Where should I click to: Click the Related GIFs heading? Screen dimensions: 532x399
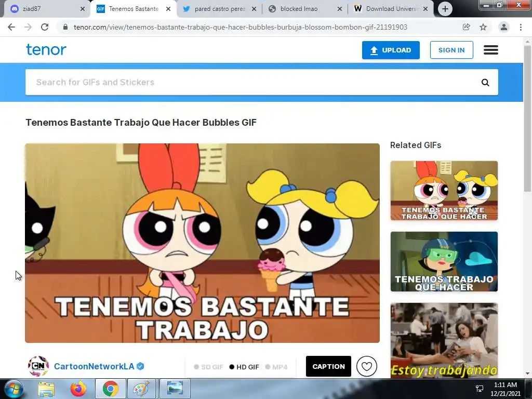coord(416,145)
